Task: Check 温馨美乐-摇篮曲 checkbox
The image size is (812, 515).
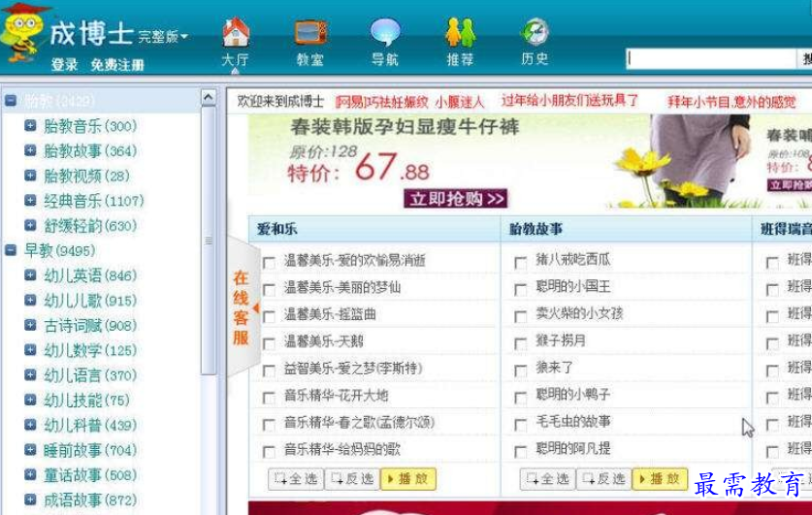Action: [x=269, y=316]
